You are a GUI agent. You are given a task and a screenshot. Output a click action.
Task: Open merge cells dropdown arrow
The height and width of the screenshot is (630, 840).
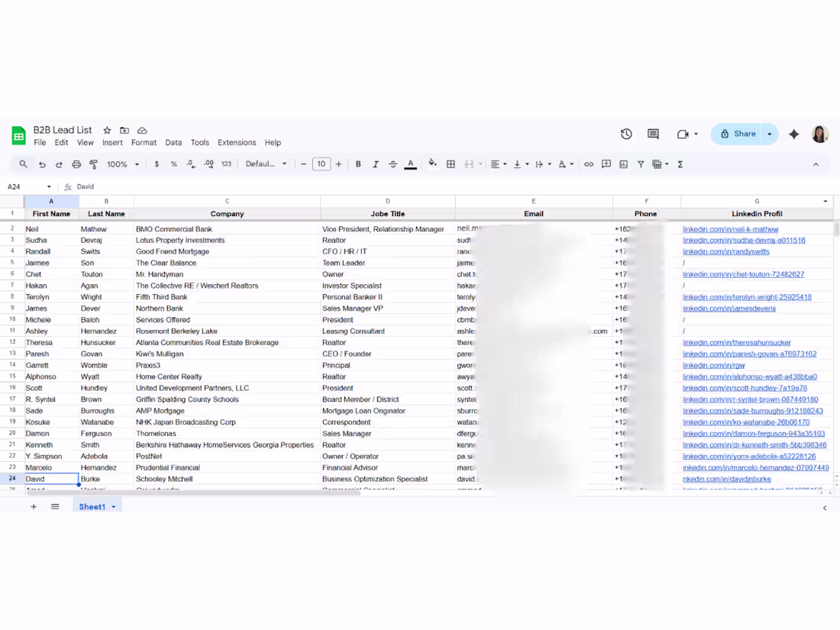[x=480, y=164]
